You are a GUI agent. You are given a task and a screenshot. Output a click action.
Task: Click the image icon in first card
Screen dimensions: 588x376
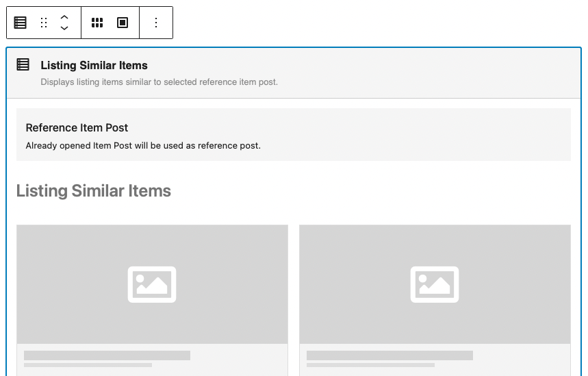pos(152,284)
